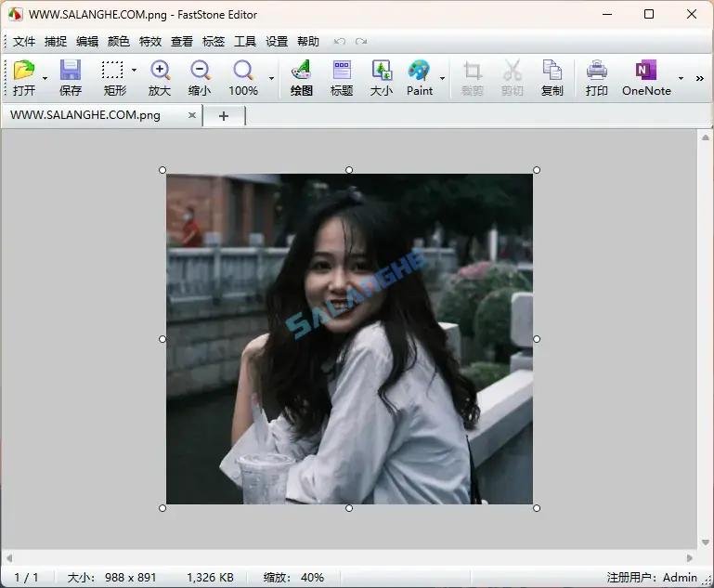This screenshot has height=588, width=714.
Task: Click the vertical scrollbar up arrow
Action: coord(706,137)
